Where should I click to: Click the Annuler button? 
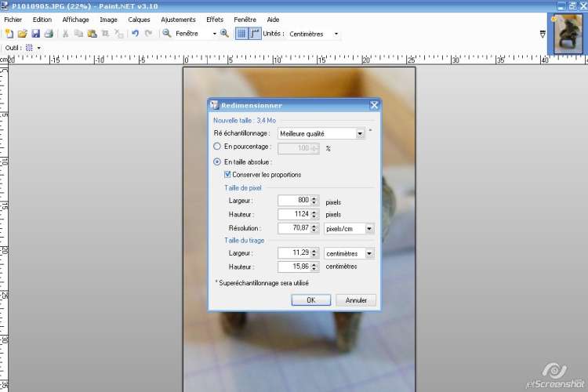tap(356, 300)
